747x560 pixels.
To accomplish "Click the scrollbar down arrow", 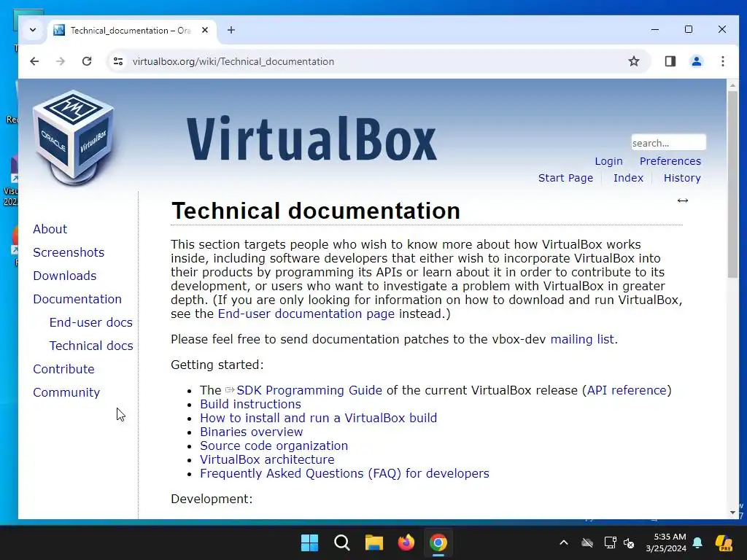I will tap(732, 513).
